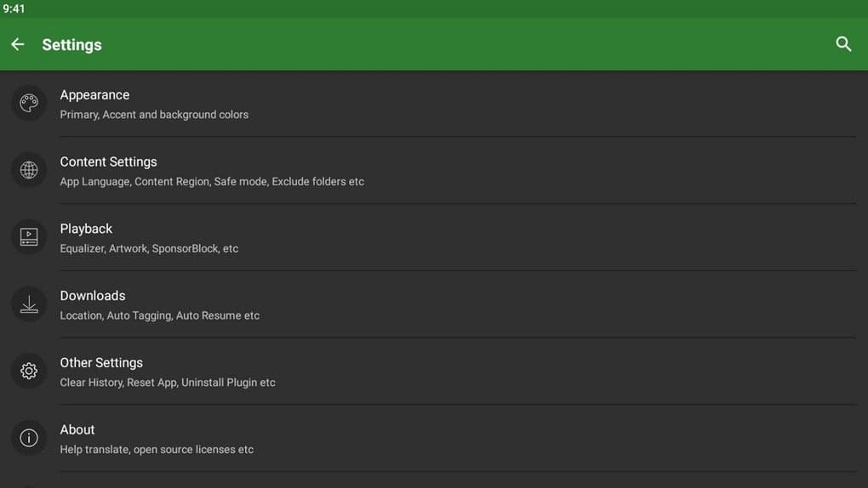Image resolution: width=868 pixels, height=488 pixels.
Task: Click the Settings title in header
Action: point(72,45)
